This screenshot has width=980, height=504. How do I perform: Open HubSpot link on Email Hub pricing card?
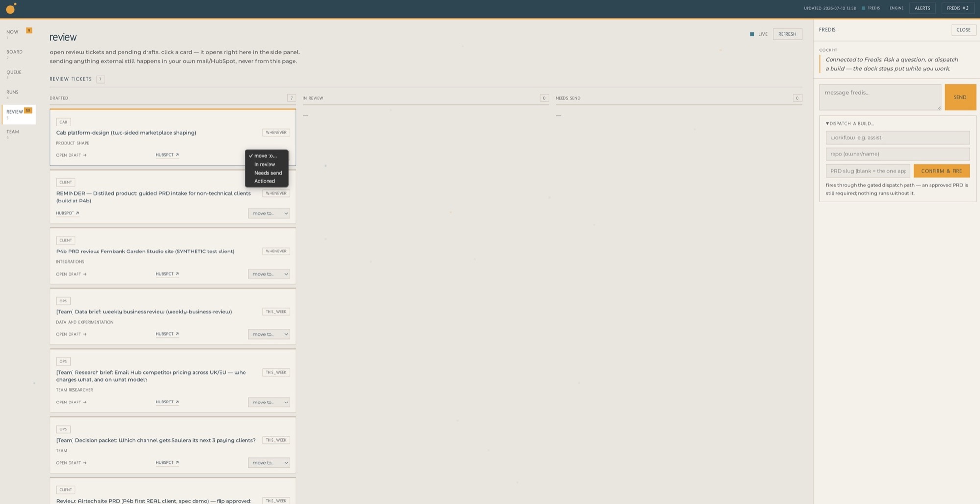pos(167,402)
